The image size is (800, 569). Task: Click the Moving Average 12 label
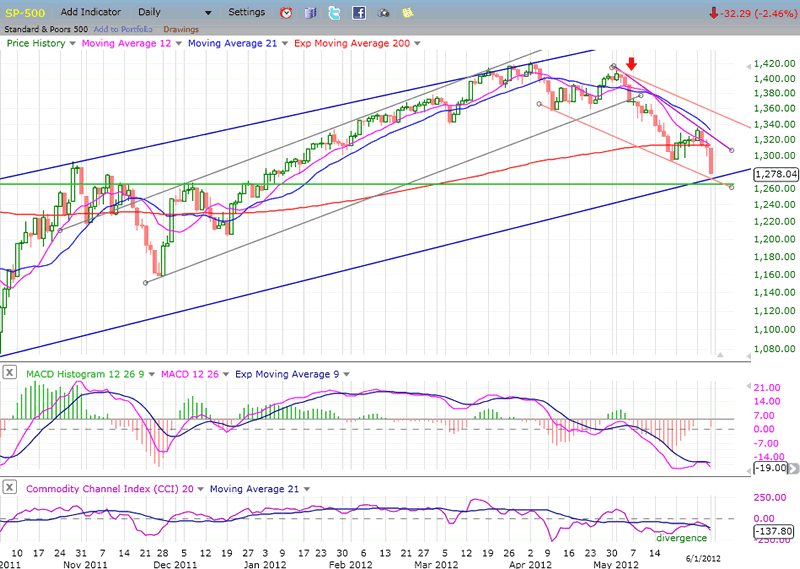[x=127, y=43]
